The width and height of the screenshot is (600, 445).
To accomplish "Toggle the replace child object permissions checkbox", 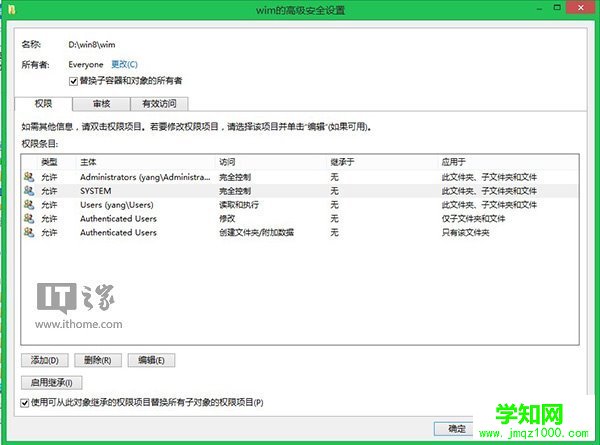I will tap(25, 403).
